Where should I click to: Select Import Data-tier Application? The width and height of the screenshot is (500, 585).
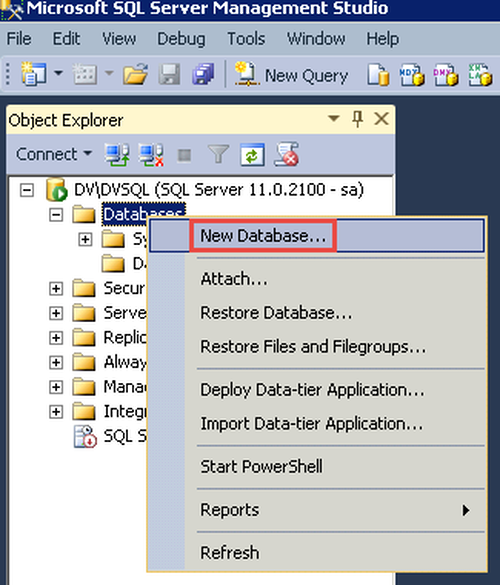click(317, 424)
